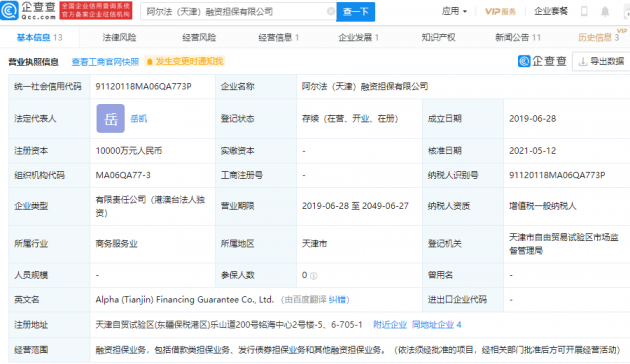The height and width of the screenshot is (364, 630).
Task: Switch to 经营信息 tab
Action: [x=278, y=37]
